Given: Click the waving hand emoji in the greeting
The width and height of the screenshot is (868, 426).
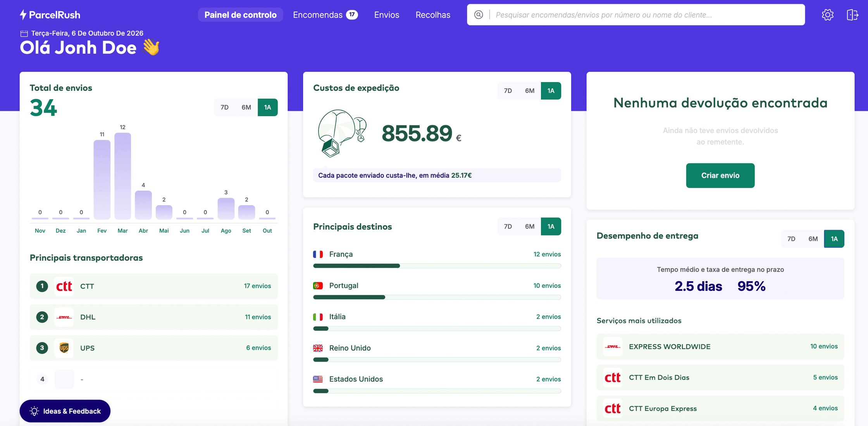Looking at the screenshot, I should point(151,47).
